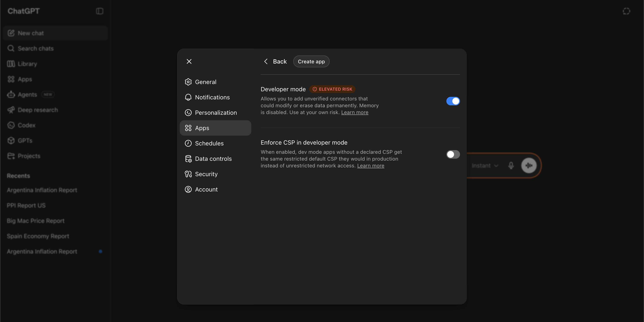This screenshot has width=644, height=322.
Task: Switch to the Data controls tab
Action: [215, 159]
